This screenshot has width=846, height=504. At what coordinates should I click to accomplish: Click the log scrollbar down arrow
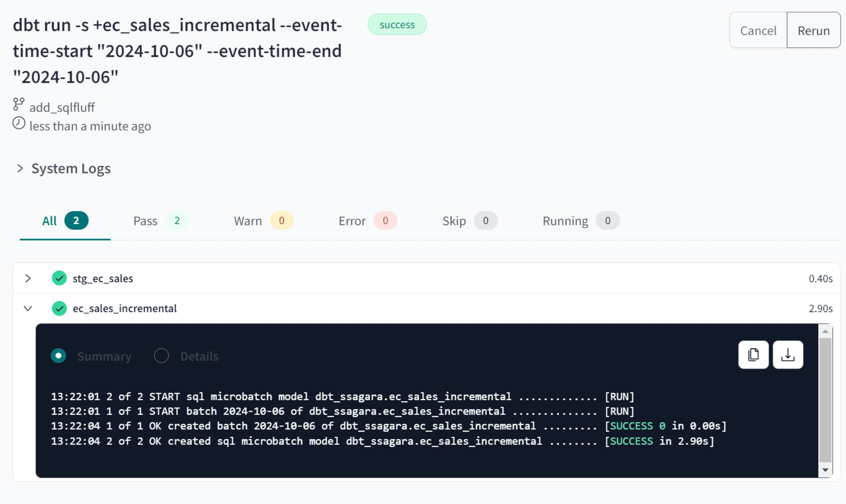click(x=825, y=470)
